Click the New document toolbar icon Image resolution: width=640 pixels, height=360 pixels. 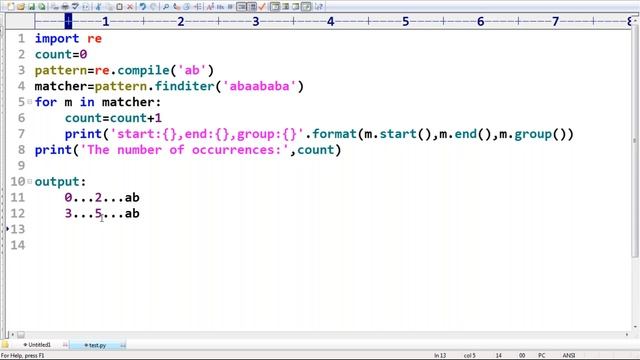pos(11,7)
